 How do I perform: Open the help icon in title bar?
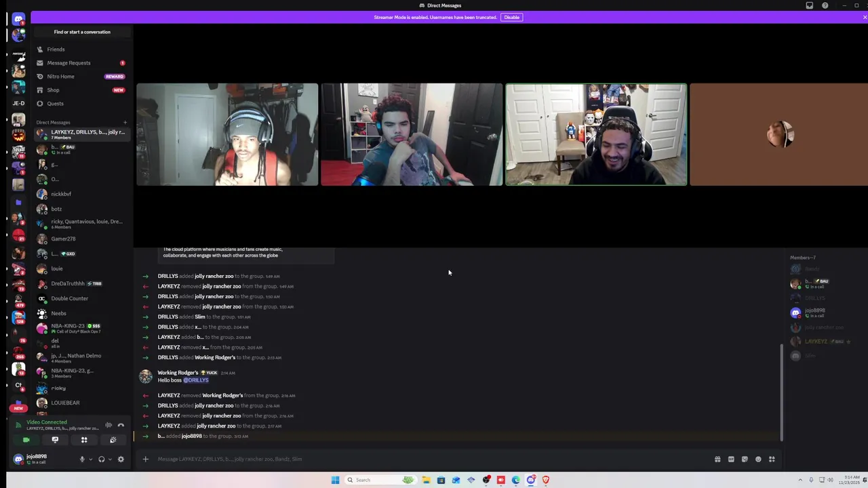825,5
